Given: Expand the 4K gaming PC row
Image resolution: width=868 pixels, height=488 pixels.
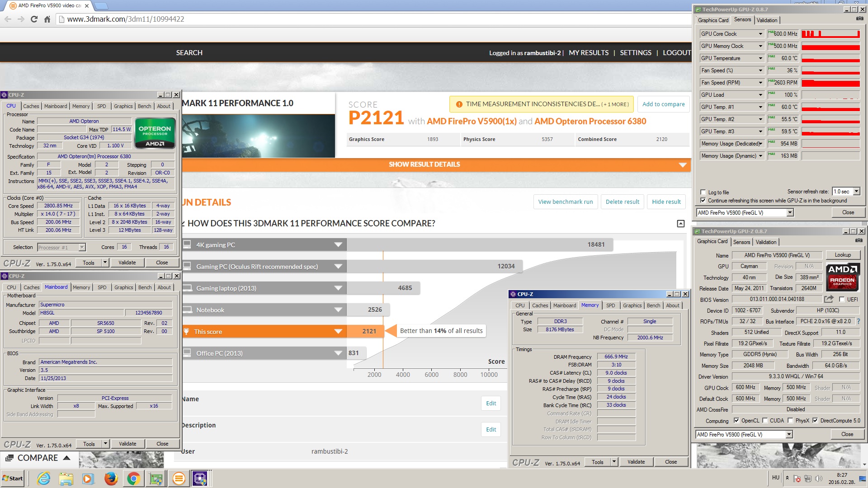Looking at the screenshot, I should [x=338, y=244].
